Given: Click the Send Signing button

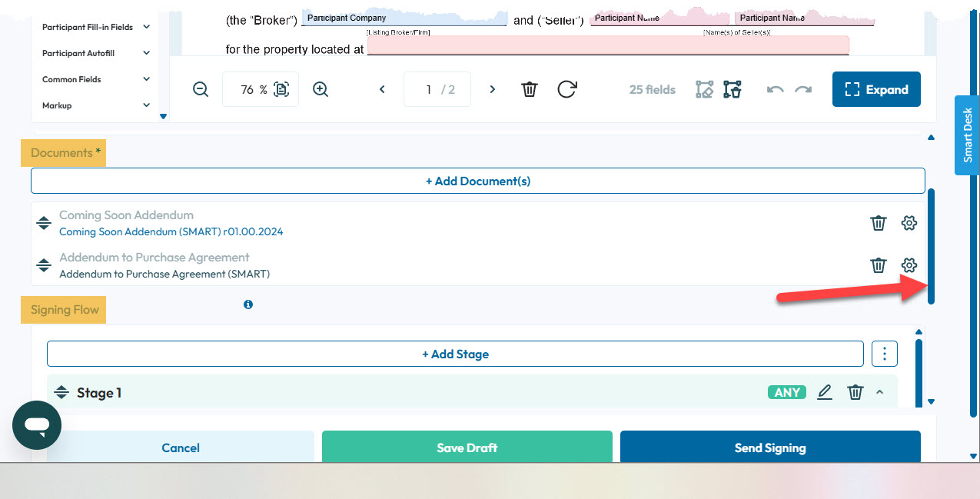Looking at the screenshot, I should pyautogui.click(x=770, y=447).
